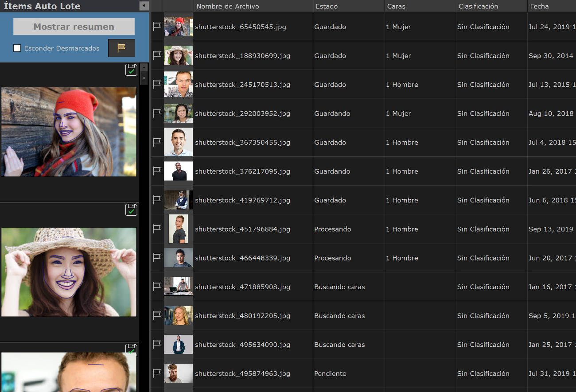Toggle flag for shutterstock_188930699.jpg
576x392 pixels.
157,55
